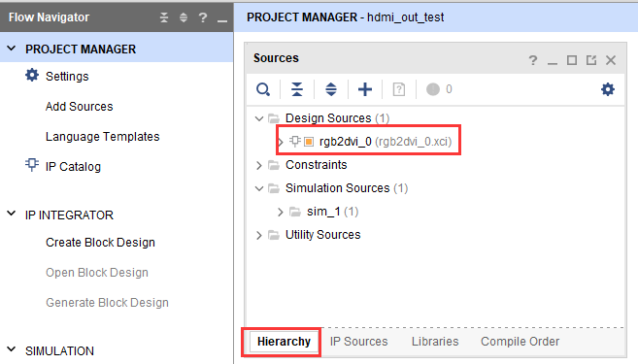Image resolution: width=638 pixels, height=364 pixels.
Task: Expand the rgb2dvi_0 tree node
Action: point(281,142)
